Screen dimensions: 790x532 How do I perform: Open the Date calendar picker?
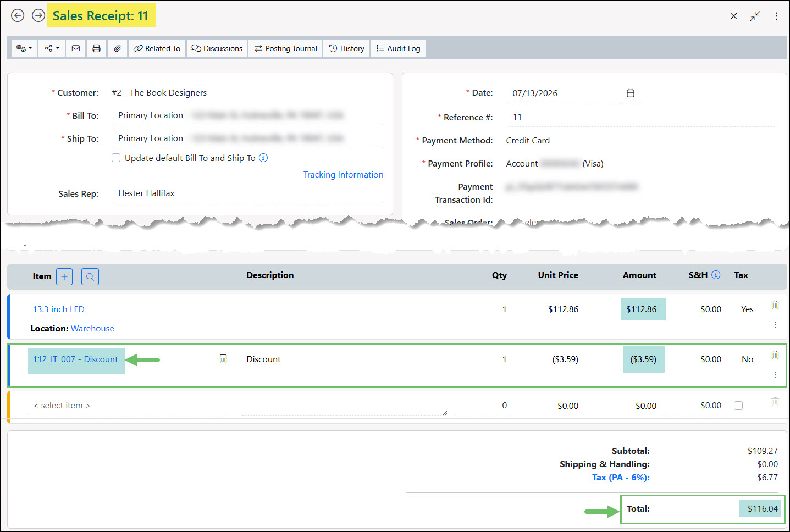[631, 93]
